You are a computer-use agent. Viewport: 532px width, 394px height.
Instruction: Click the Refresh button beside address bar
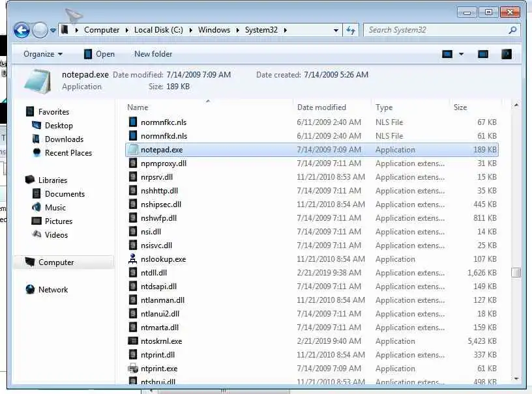click(x=351, y=31)
